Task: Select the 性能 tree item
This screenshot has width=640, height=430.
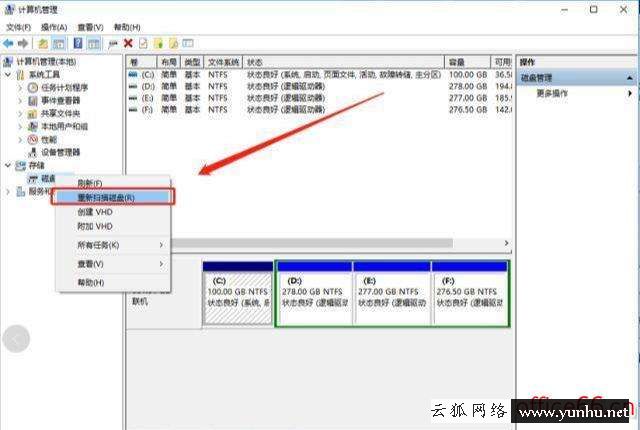Action: (x=42, y=140)
